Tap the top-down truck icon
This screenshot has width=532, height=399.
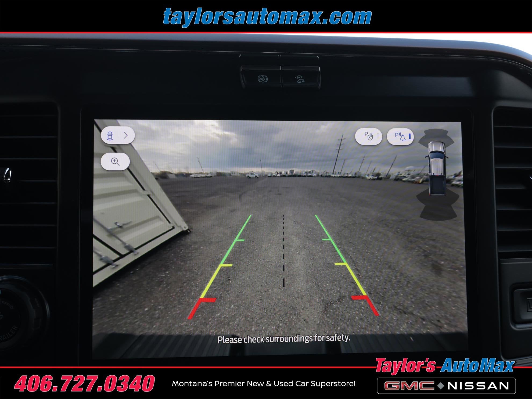[437, 168]
